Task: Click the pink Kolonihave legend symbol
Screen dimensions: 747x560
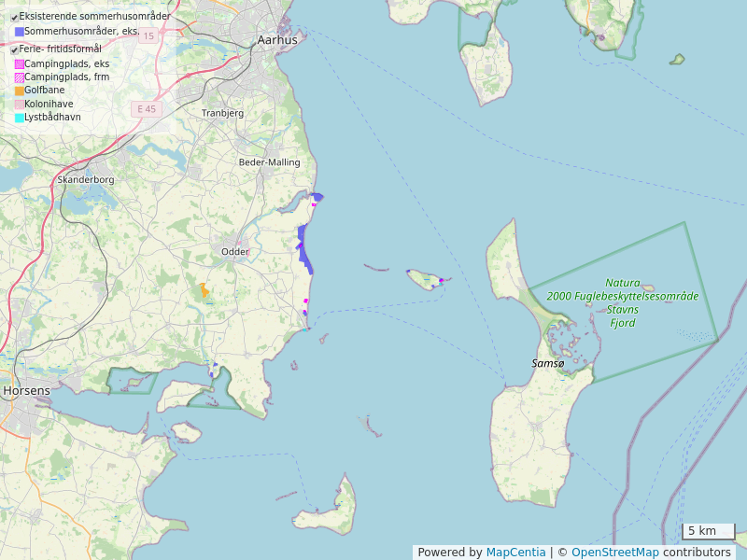Action: [19, 105]
